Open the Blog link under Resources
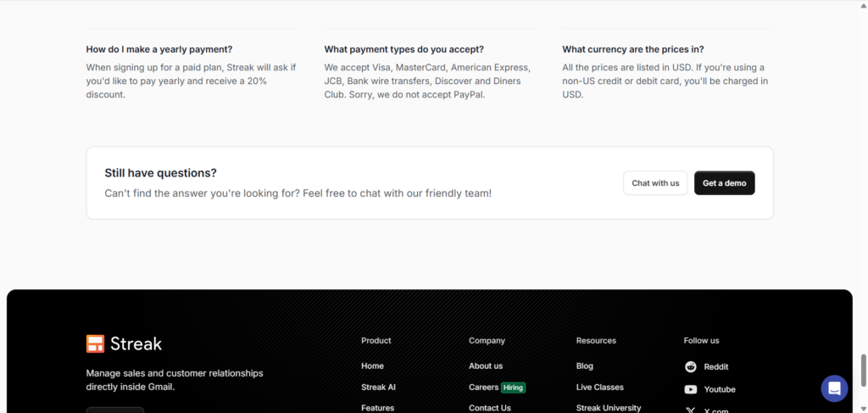Image resolution: width=868 pixels, height=413 pixels. click(585, 366)
